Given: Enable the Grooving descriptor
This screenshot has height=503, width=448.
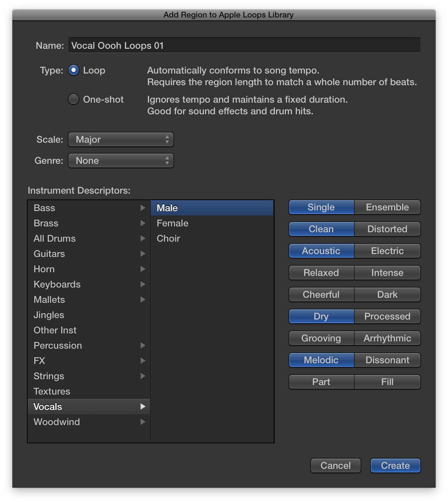Looking at the screenshot, I should tap(321, 338).
